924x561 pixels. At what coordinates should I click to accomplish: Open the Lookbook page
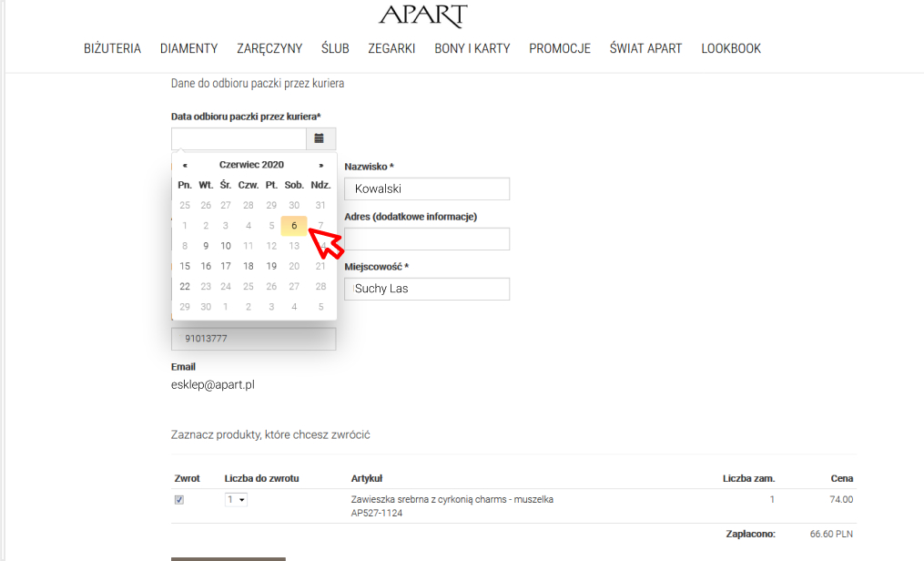click(x=730, y=48)
